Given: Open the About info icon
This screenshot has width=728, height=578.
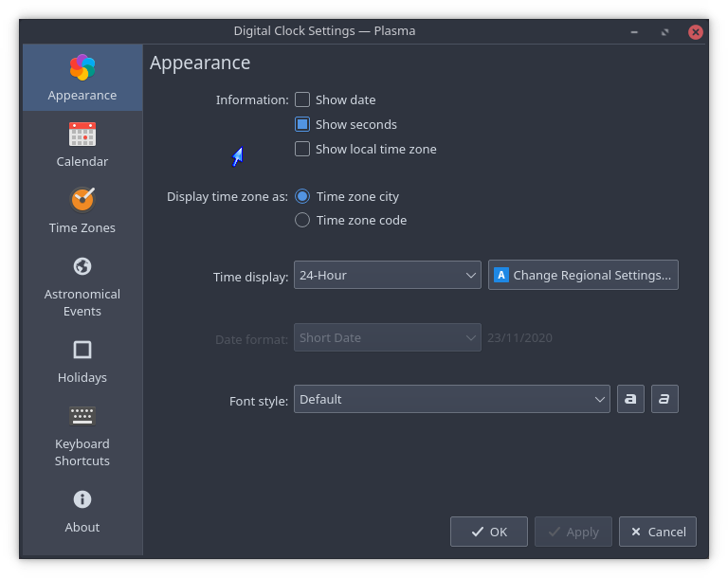Looking at the screenshot, I should click(x=82, y=499).
